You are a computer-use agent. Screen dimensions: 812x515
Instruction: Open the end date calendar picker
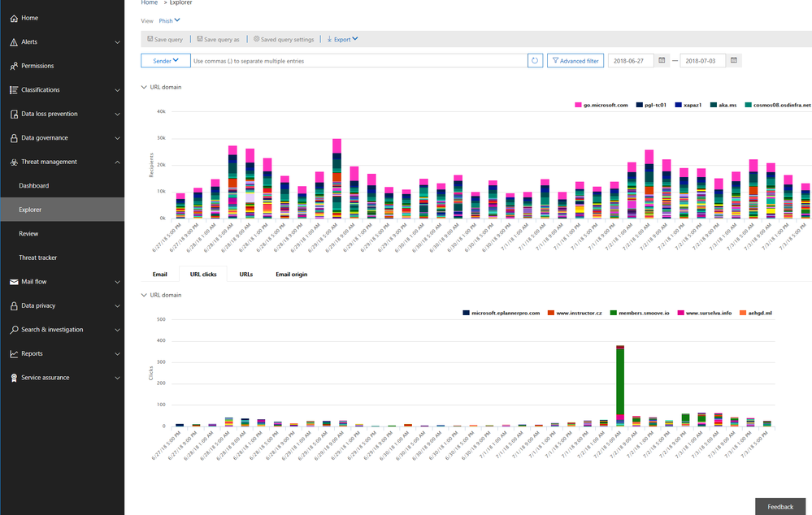pos(734,61)
